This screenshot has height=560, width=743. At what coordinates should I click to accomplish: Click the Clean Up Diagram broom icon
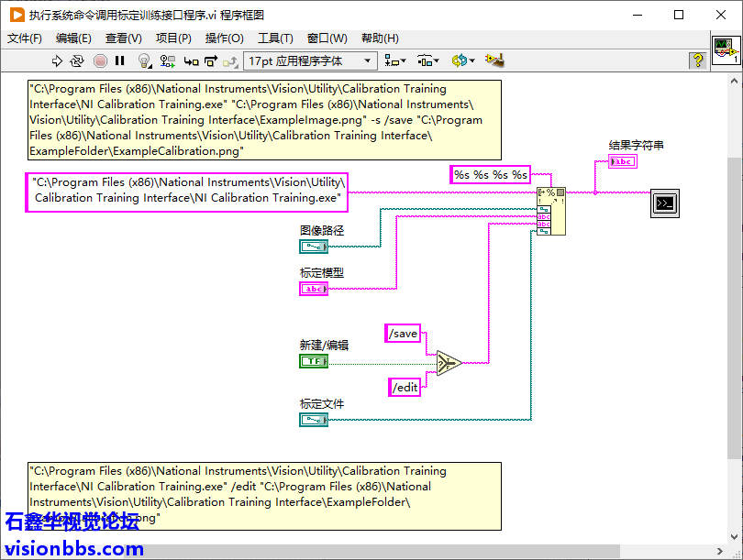pos(494,60)
